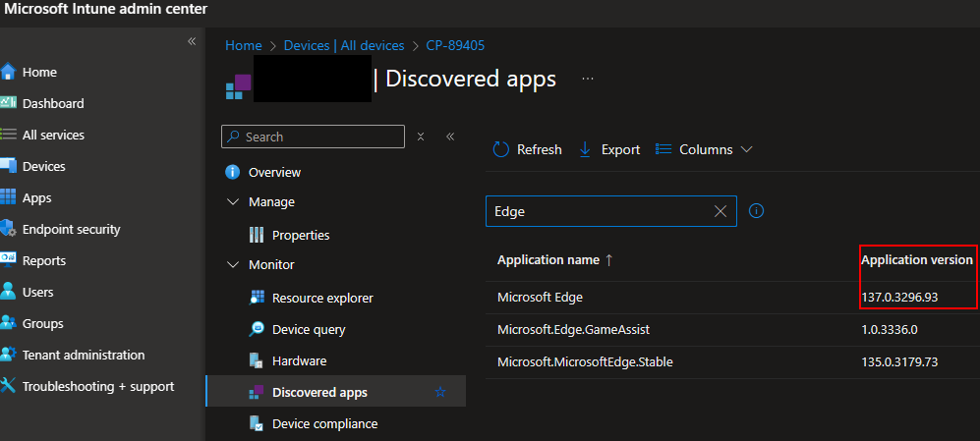
Task: Click version 1.0.3336.0
Action: pos(890,329)
